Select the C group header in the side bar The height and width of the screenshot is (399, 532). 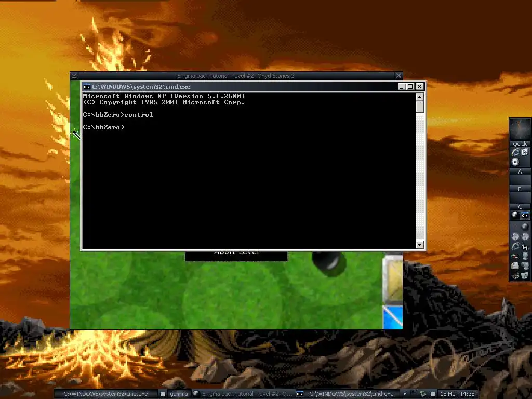[520, 207]
